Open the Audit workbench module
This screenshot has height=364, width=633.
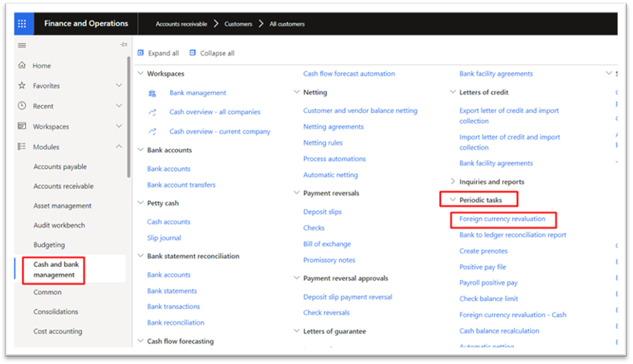click(59, 225)
